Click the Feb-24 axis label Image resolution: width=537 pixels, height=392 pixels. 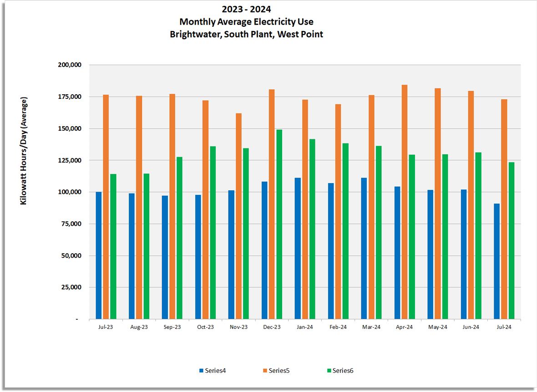pos(338,327)
